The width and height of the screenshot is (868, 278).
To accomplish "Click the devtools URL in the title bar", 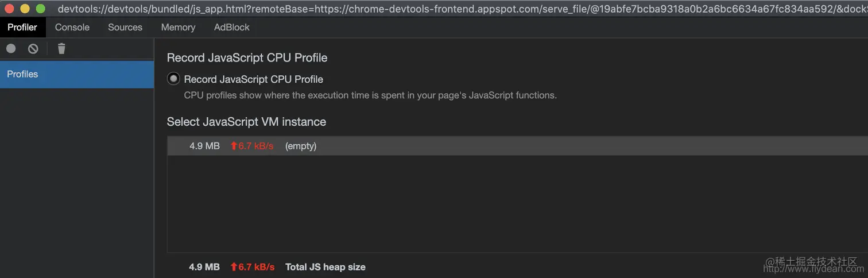I will tap(459, 9).
